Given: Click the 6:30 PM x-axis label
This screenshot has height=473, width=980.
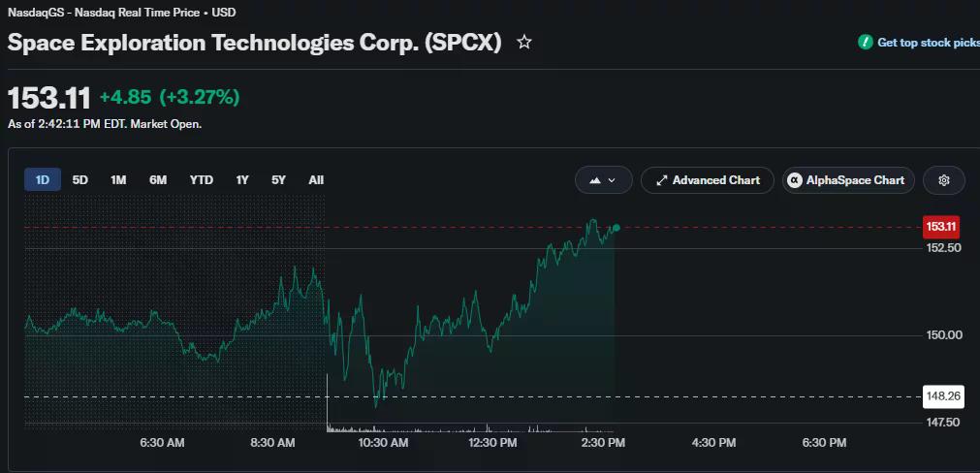Looking at the screenshot, I should (x=824, y=443).
